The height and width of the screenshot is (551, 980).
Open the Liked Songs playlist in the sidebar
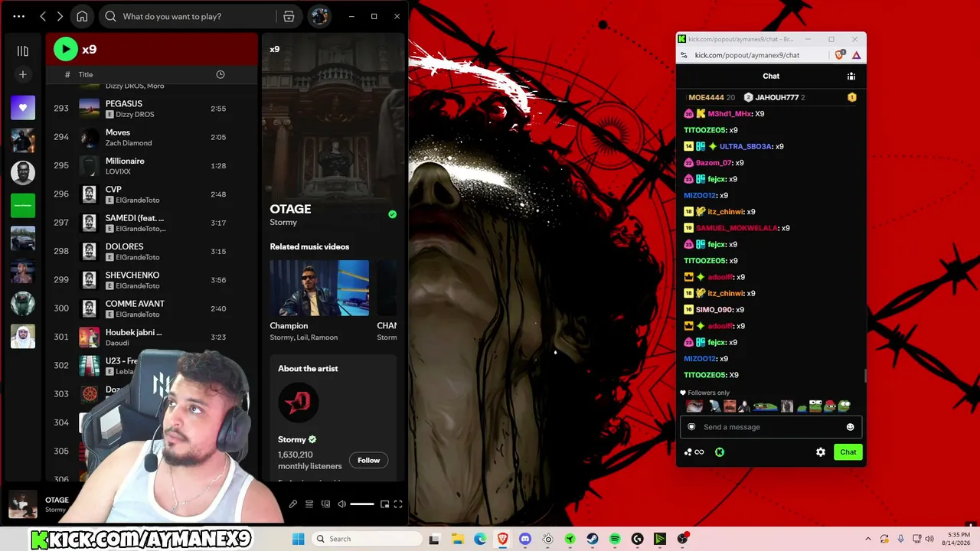coord(23,108)
